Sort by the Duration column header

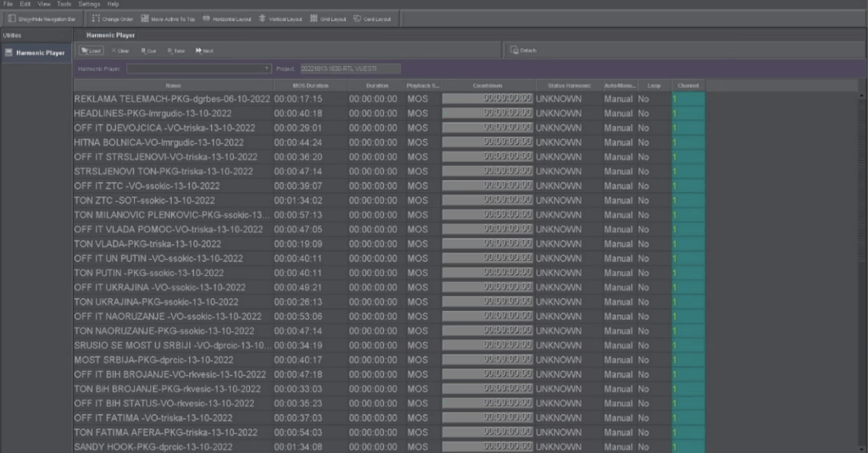point(377,86)
